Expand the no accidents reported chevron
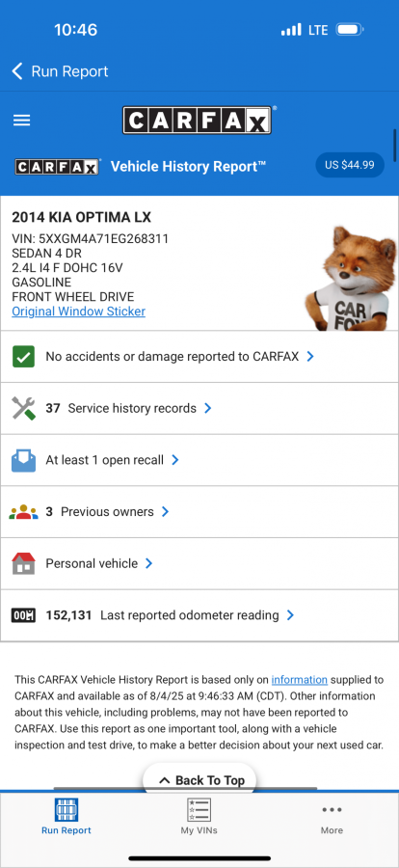399x868 pixels. pos(310,357)
